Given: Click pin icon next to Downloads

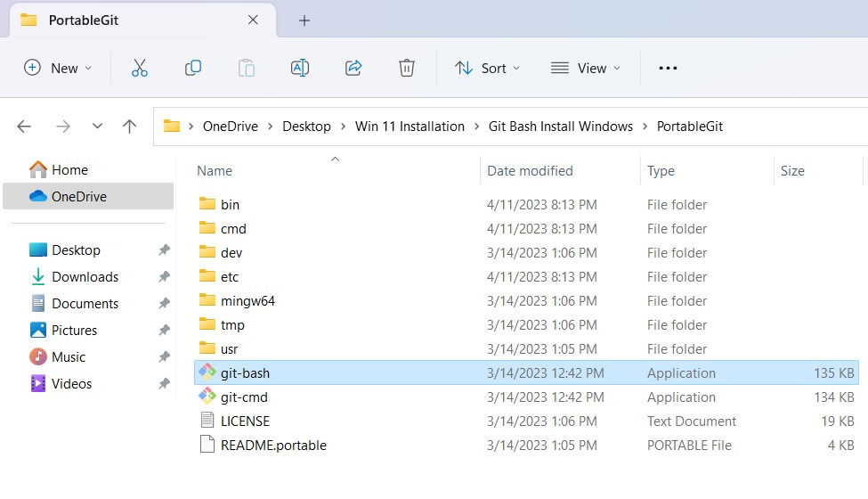Looking at the screenshot, I should tap(164, 276).
